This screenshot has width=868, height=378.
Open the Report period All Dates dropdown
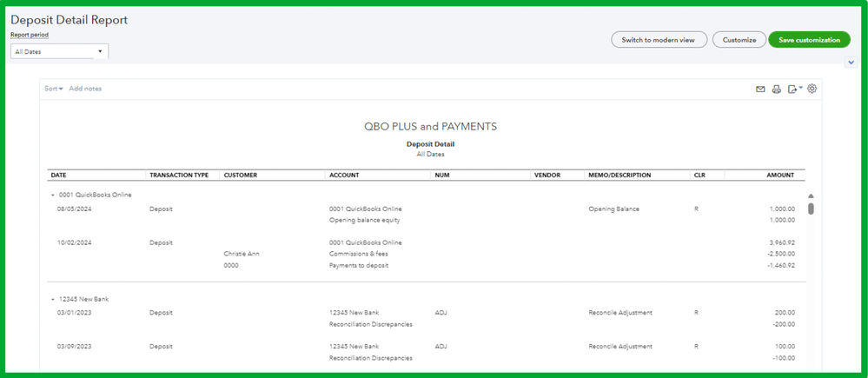pos(60,51)
